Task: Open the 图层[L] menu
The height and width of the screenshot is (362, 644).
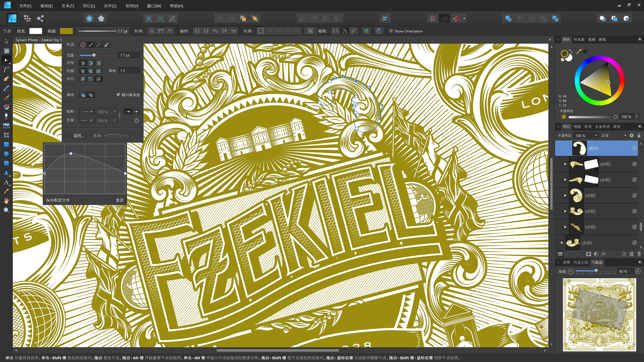Action: tap(89, 6)
